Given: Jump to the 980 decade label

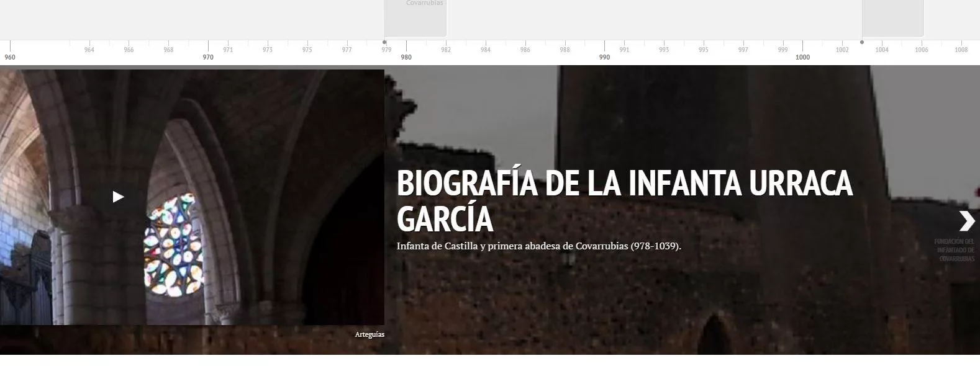Looking at the screenshot, I should 406,57.
